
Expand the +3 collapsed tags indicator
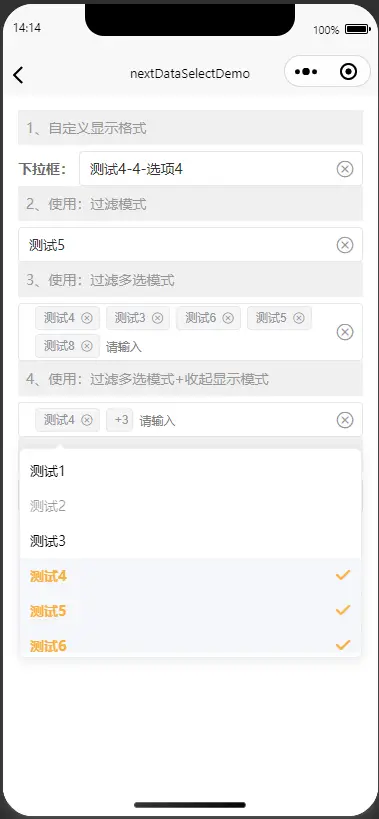[x=120, y=420]
